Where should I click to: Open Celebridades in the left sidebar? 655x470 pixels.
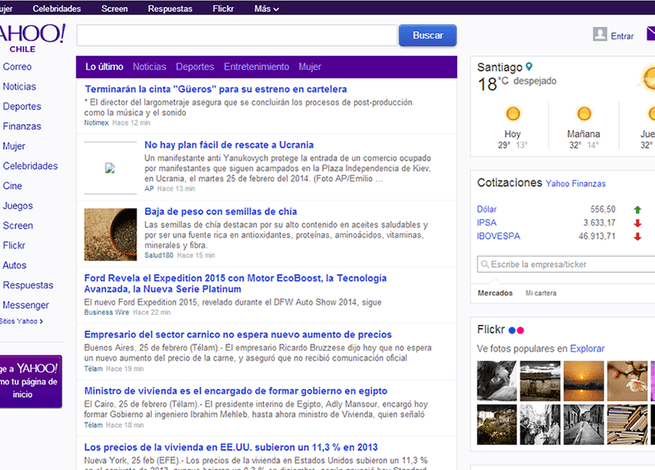30,166
